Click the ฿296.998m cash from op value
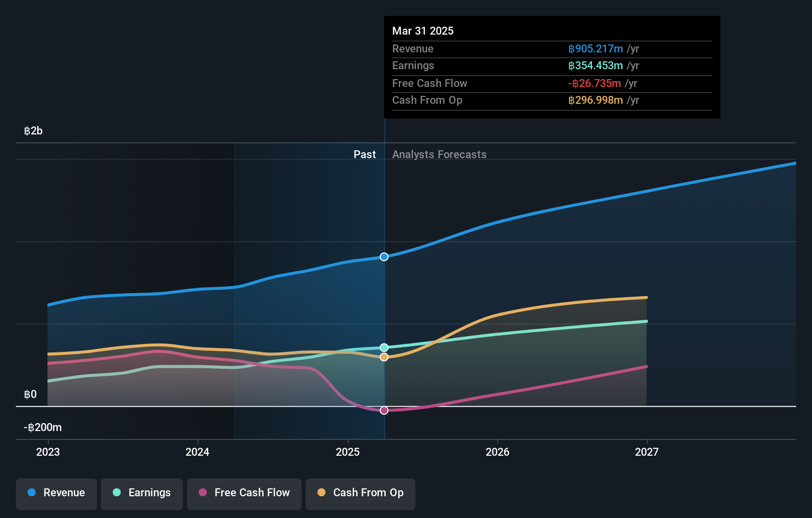This screenshot has width=812, height=518. 595,100
